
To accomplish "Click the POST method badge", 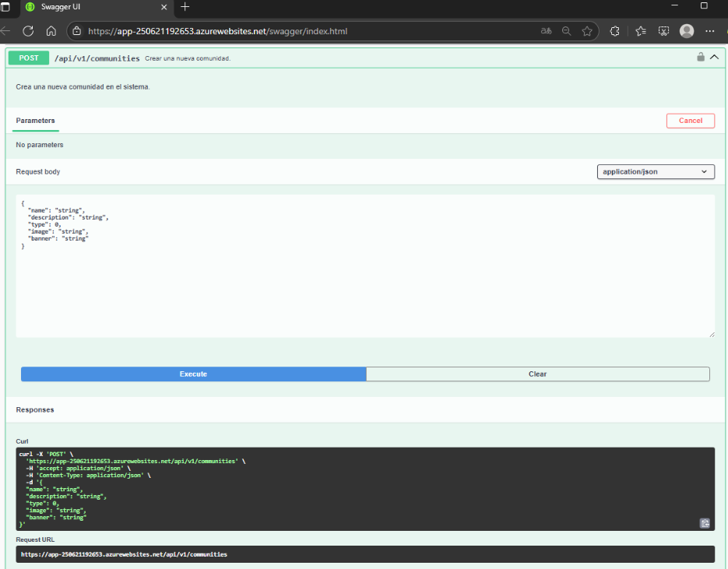I will (x=29, y=58).
